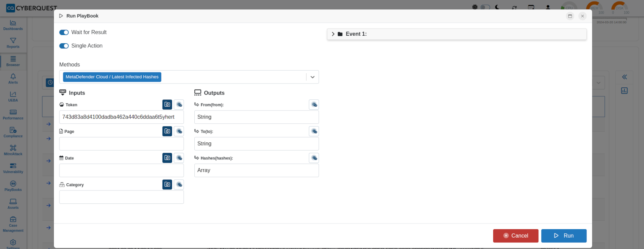Click the Cancel button
The width and height of the screenshot is (644, 249).
[516, 236]
